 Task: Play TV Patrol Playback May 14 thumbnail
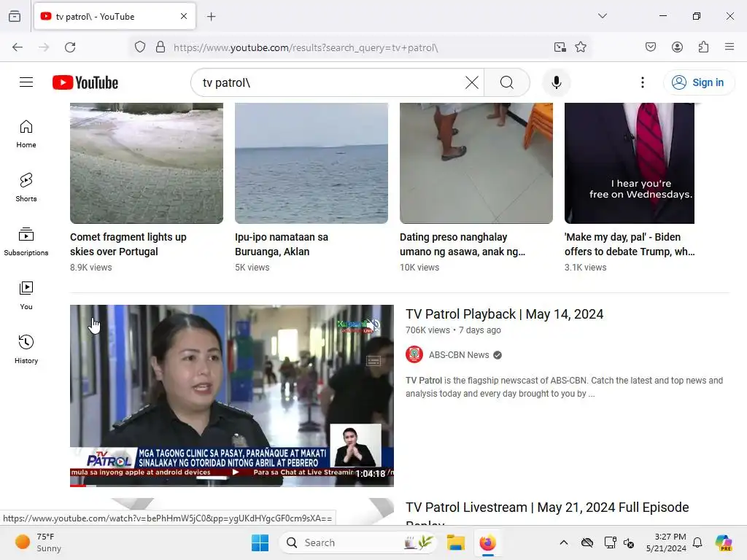(x=231, y=395)
